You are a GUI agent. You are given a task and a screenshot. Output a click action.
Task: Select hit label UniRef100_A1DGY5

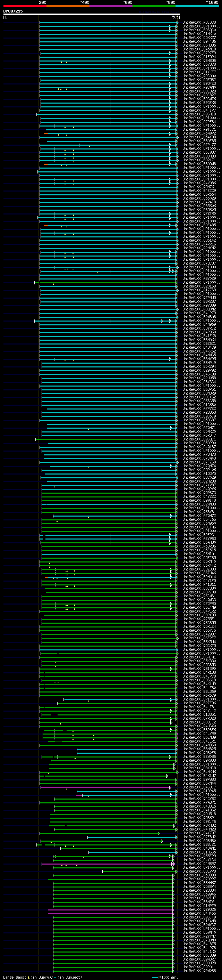coord(199,473)
